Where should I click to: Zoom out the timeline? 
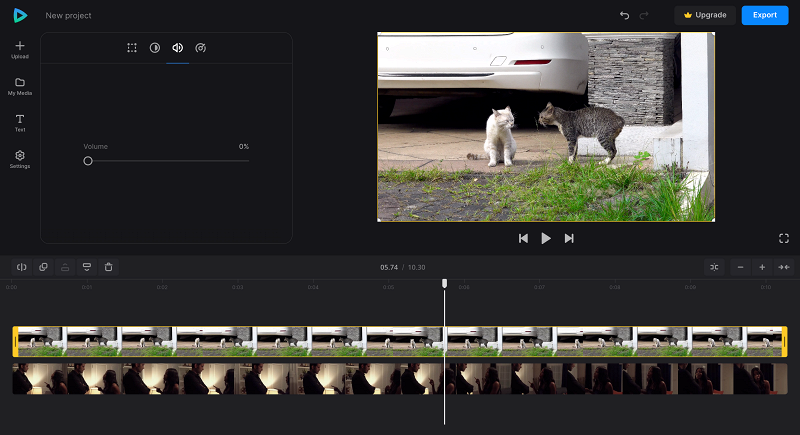[740, 267]
